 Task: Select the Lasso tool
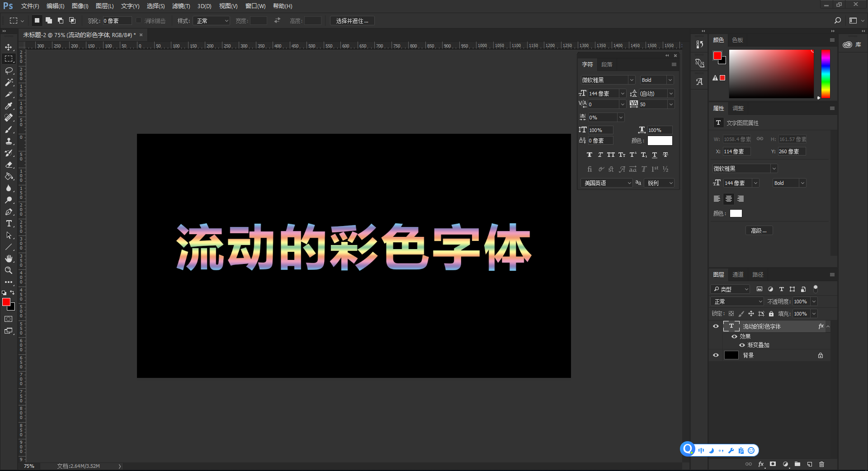pos(9,71)
